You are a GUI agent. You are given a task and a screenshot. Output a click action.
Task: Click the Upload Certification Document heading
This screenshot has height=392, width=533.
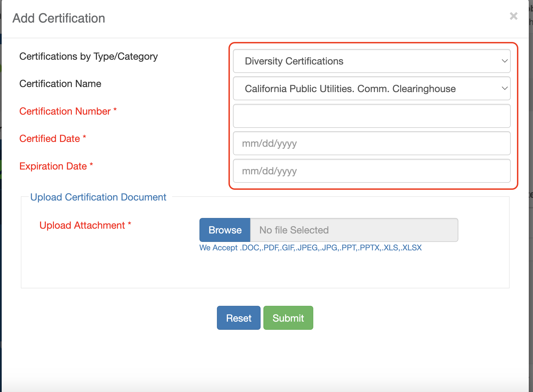click(98, 197)
